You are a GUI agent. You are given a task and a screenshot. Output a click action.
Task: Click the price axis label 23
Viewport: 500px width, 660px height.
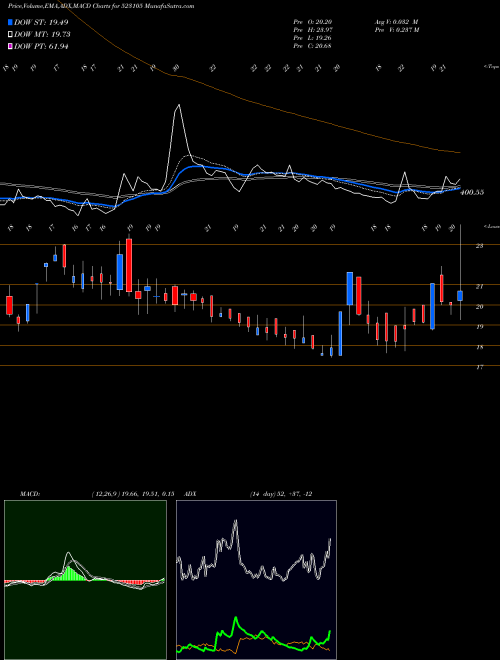[x=479, y=246]
